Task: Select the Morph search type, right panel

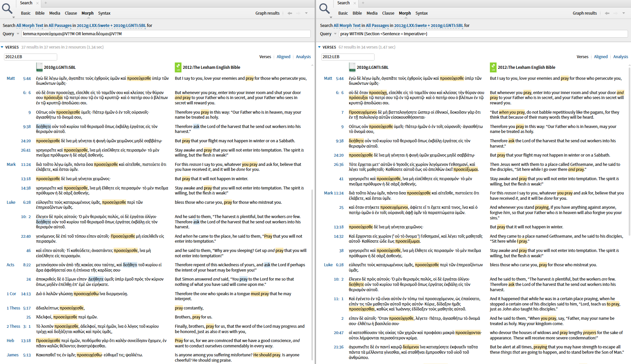Action: click(405, 13)
